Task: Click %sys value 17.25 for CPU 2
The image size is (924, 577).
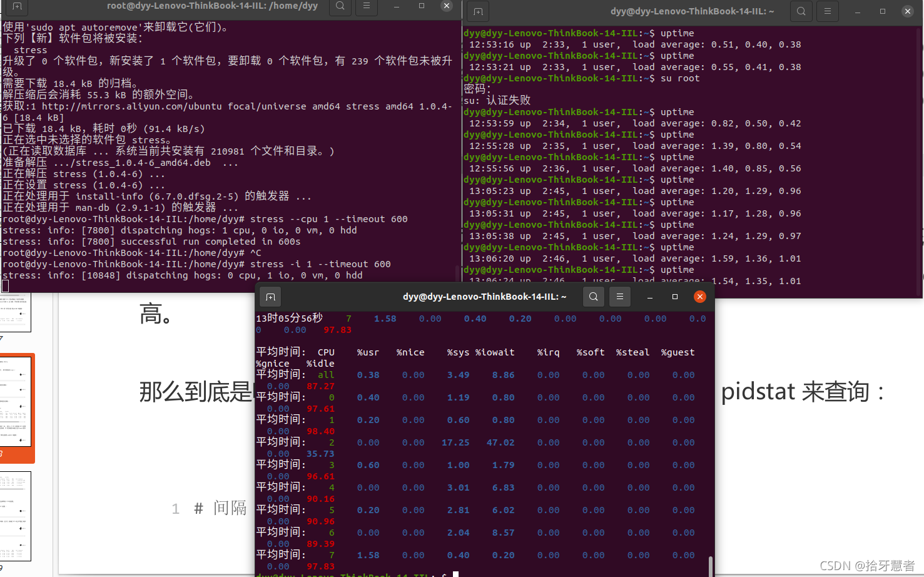Action: pyautogui.click(x=455, y=442)
